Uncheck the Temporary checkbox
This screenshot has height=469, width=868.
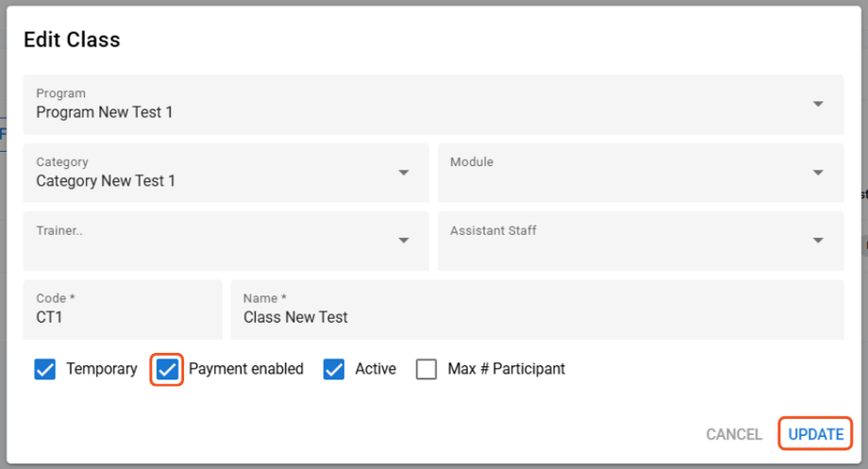(44, 369)
